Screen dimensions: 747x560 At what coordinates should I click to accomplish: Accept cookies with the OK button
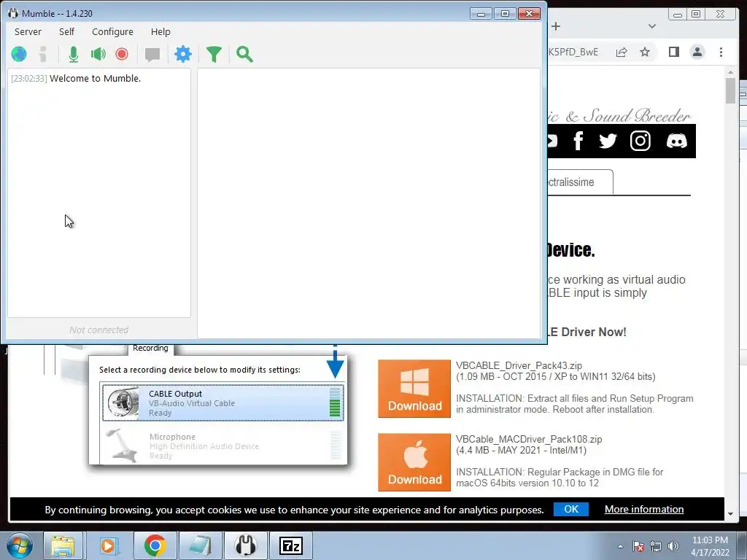pyautogui.click(x=570, y=509)
